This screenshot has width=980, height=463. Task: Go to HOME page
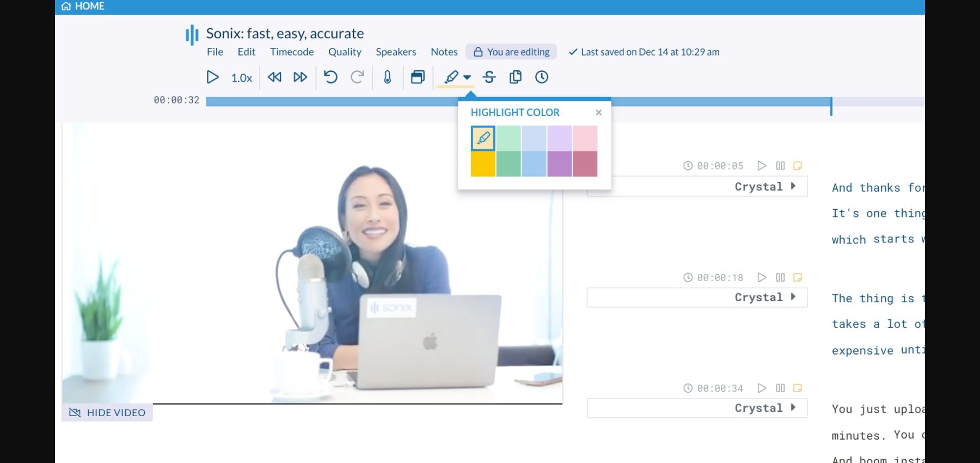click(83, 7)
